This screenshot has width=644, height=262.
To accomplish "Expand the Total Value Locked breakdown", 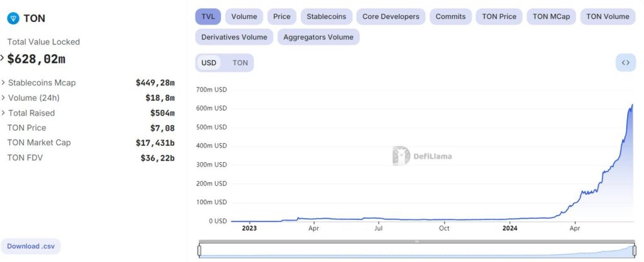I will (2, 58).
